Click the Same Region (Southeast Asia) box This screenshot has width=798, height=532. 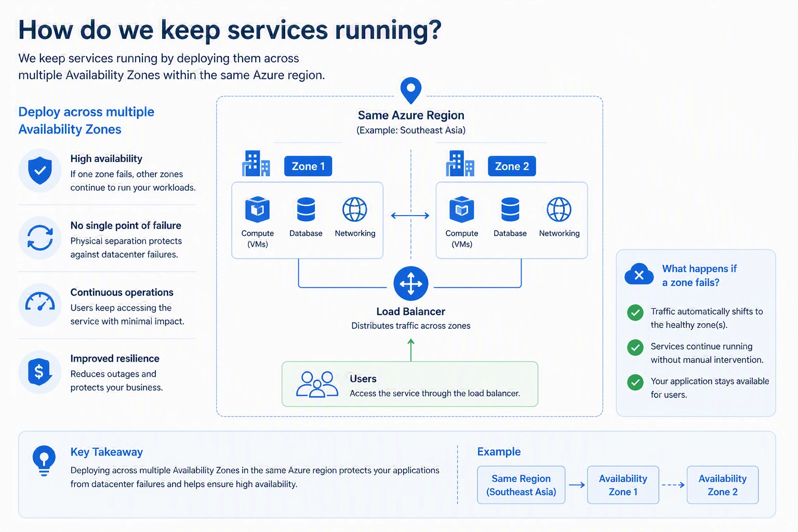click(x=521, y=485)
